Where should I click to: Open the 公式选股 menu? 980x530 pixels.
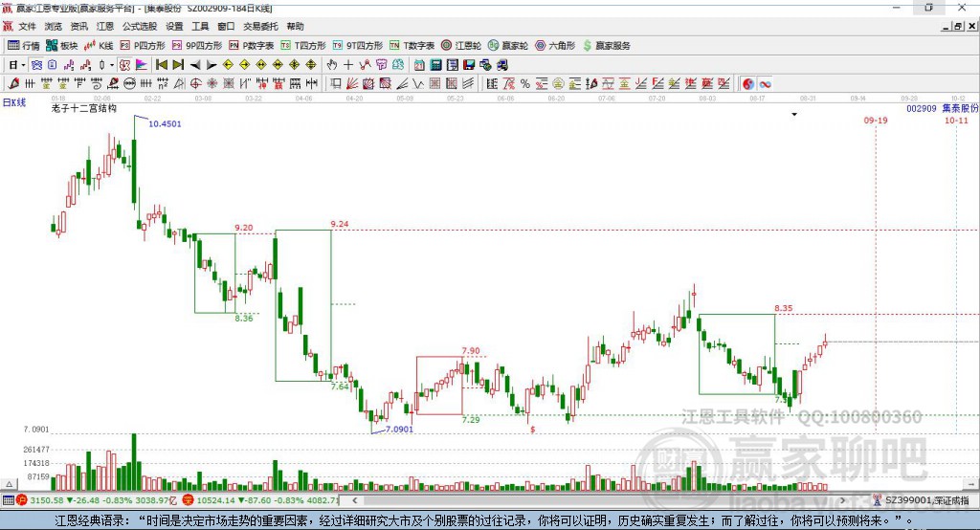[140, 26]
